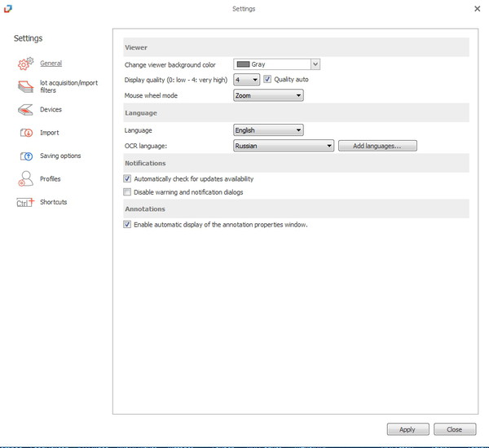Uncheck automatic update availability check
The width and height of the screenshot is (489, 448).
[x=127, y=178]
